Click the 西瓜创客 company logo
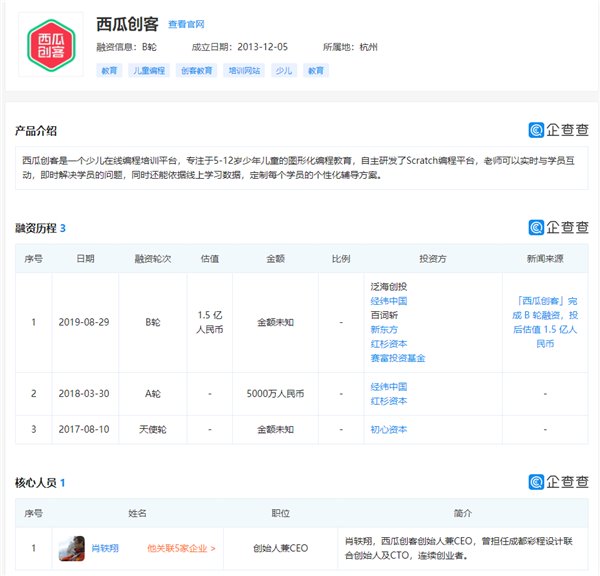600x576 pixels. coord(51,45)
